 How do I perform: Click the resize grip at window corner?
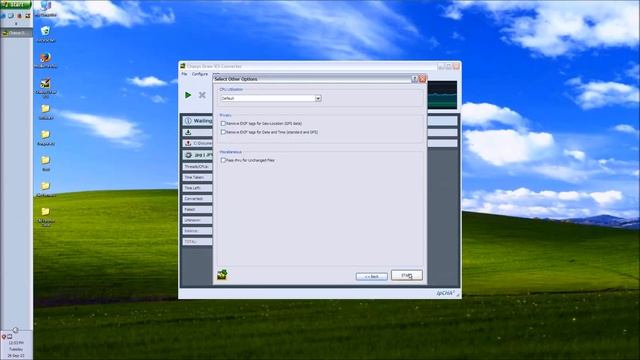click(458, 295)
